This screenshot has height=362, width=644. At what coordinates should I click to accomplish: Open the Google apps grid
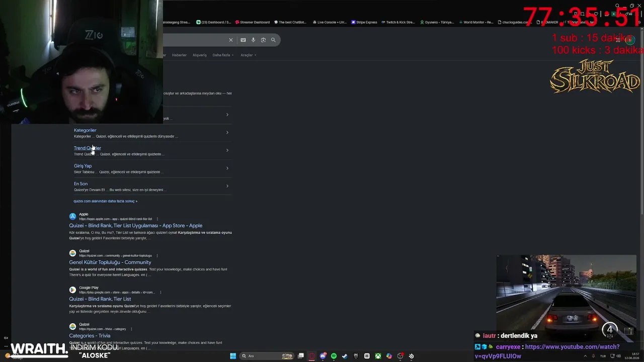(617, 40)
